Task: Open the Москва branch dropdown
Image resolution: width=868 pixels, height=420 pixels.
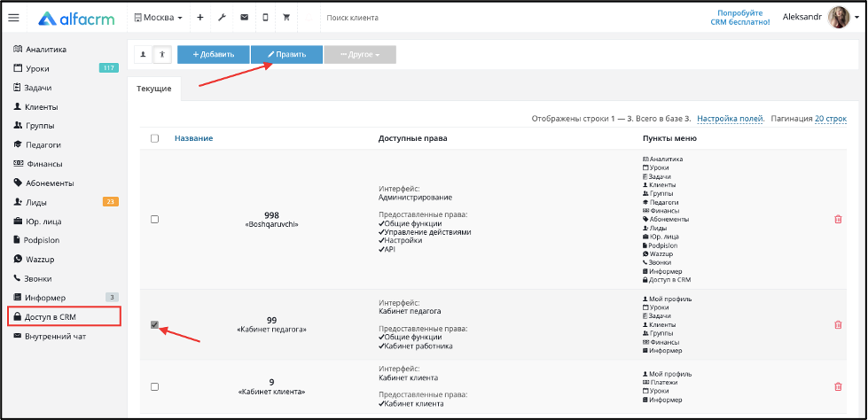Action: point(159,18)
